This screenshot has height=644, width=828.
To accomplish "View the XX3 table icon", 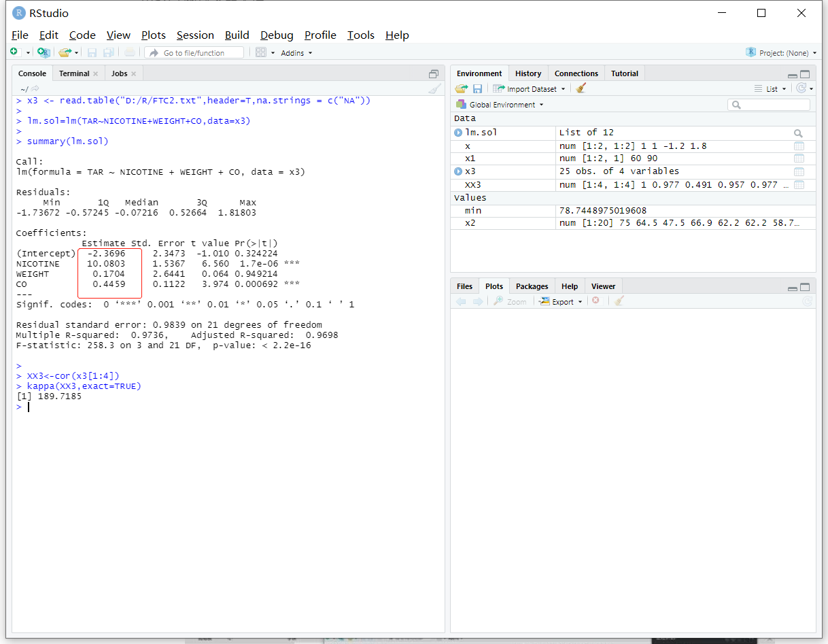I will pyautogui.click(x=799, y=185).
